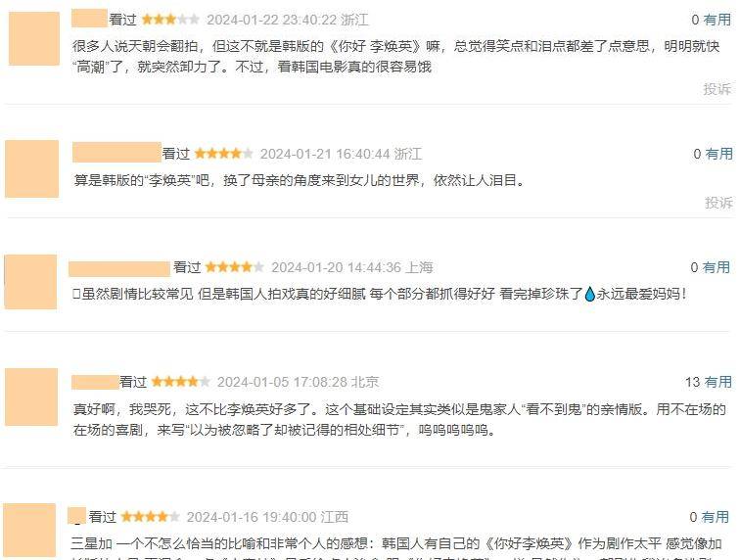Viewport: 740px width, 560px height.
Task: Open the Jiangxi reviewer's avatar
Action: coord(29,532)
